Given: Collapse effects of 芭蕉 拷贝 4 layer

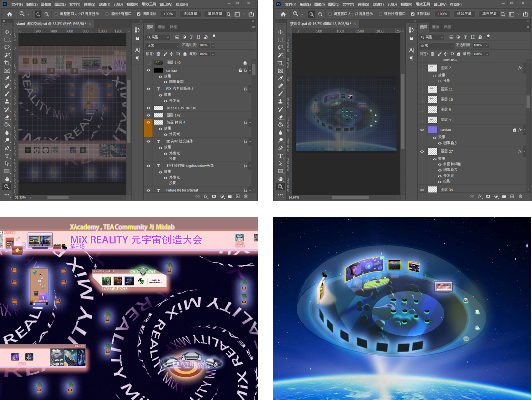Looking at the screenshot, I should tap(250, 123).
